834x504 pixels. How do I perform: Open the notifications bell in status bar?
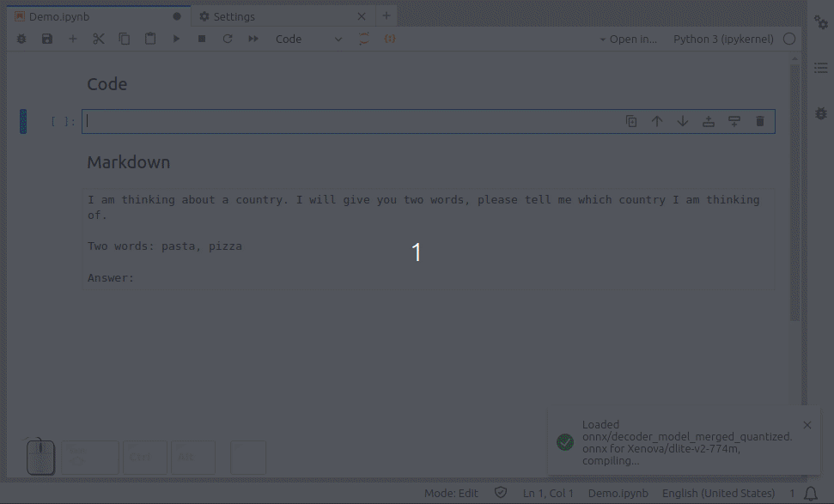coord(811,493)
